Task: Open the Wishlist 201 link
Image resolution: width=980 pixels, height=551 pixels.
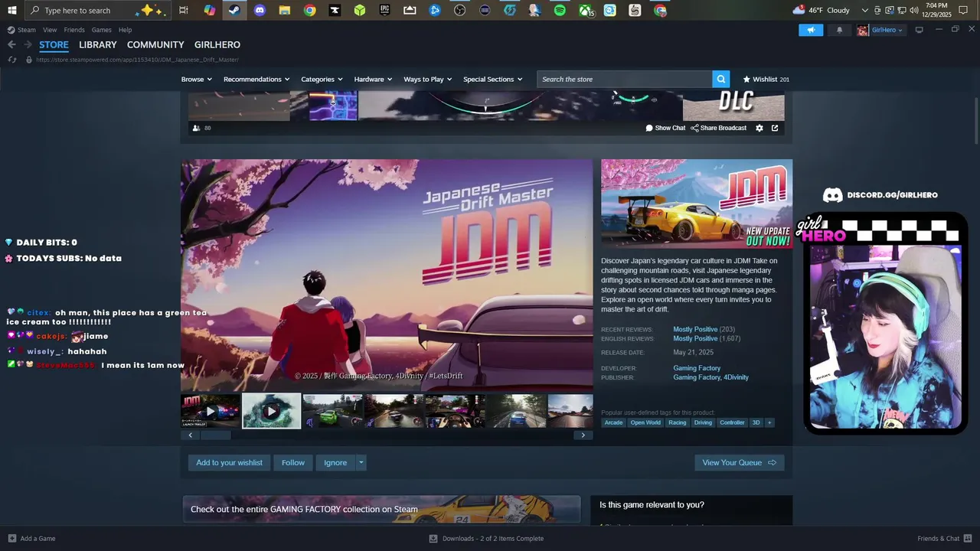Action: (x=766, y=79)
